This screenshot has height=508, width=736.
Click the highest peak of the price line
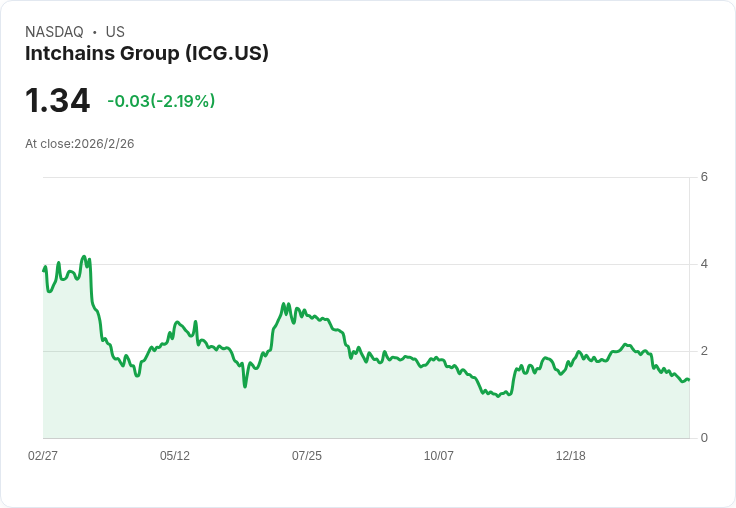click(84, 256)
